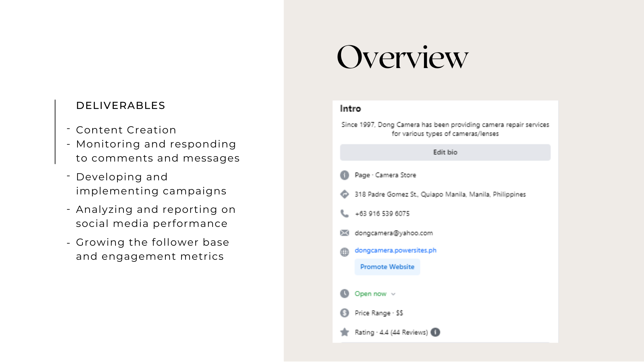Image resolution: width=644 pixels, height=362 pixels.
Task: Click the directions icon next to the address
Action: click(x=344, y=194)
